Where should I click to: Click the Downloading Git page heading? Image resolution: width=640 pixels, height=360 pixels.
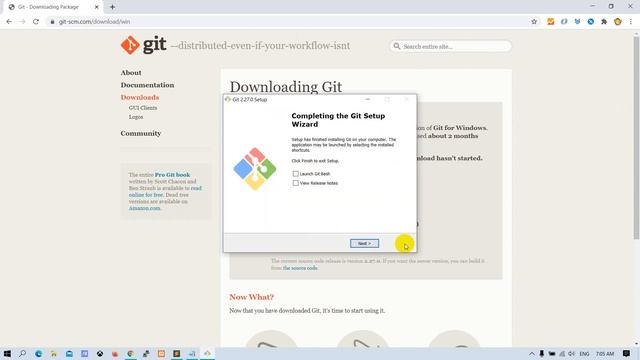(286, 87)
